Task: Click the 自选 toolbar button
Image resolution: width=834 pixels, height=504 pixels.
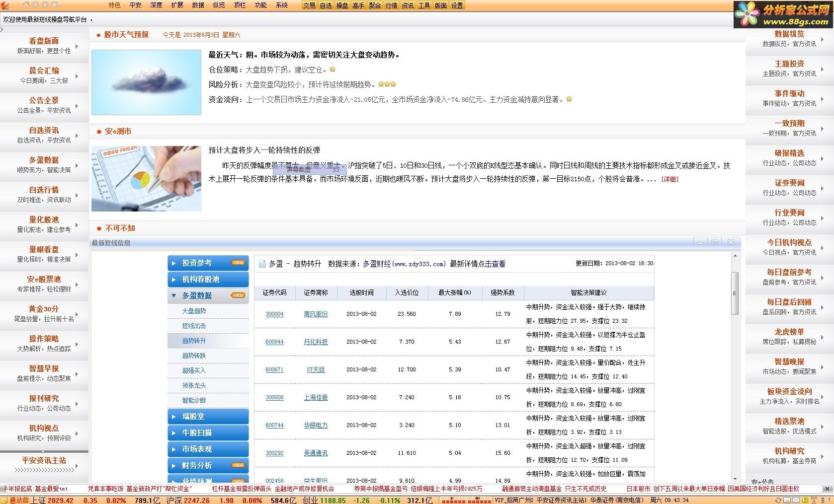Action: 326,5
